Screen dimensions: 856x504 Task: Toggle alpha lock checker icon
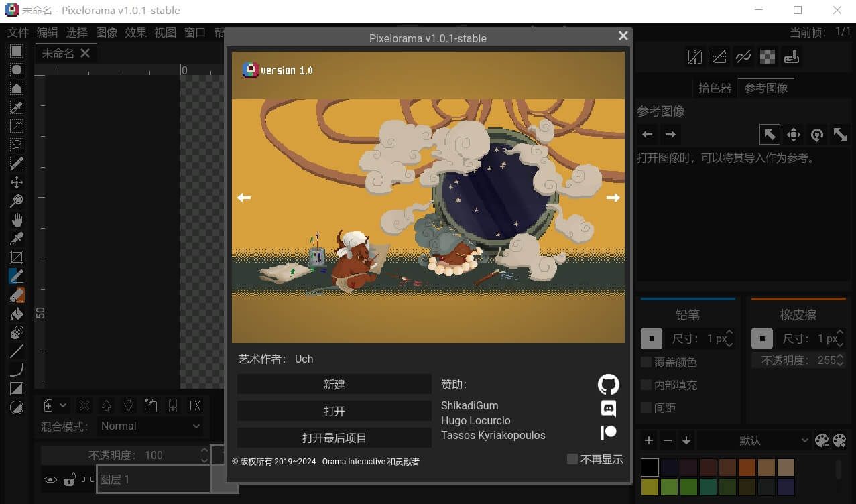click(768, 57)
